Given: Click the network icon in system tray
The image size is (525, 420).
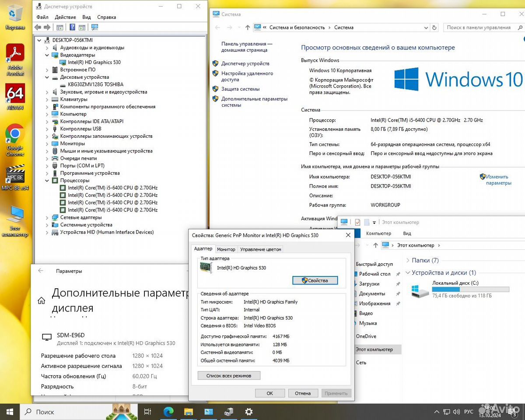Looking at the screenshot, I should 446,412.
